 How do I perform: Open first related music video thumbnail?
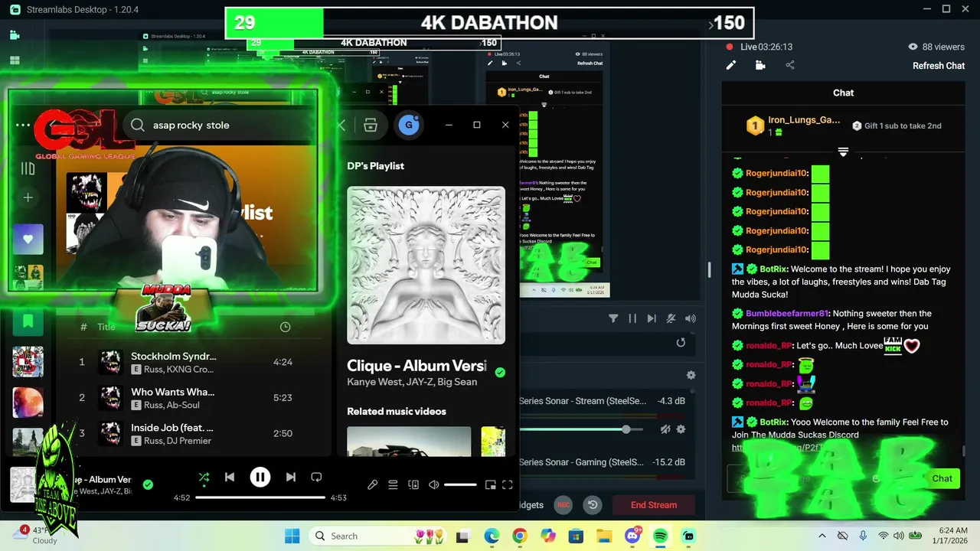[409, 442]
